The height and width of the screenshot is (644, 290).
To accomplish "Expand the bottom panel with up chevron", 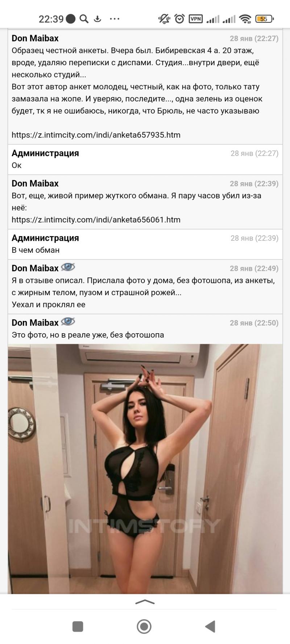I will coord(145,602).
